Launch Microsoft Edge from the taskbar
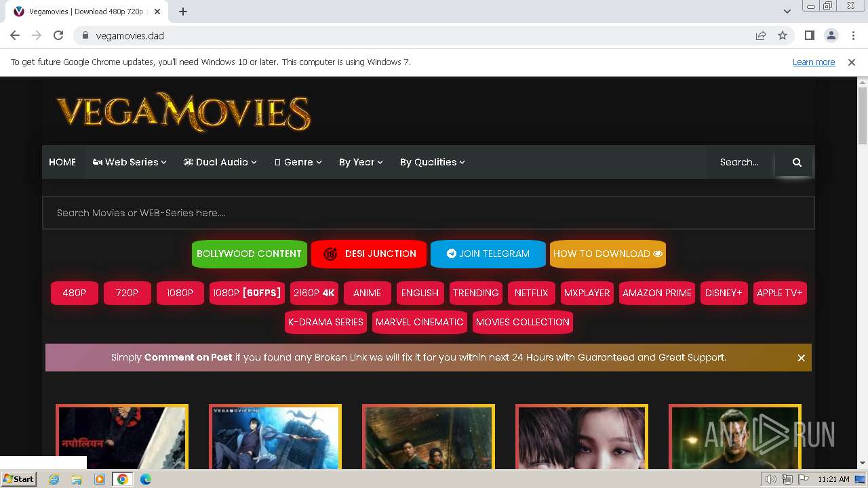 [146, 479]
